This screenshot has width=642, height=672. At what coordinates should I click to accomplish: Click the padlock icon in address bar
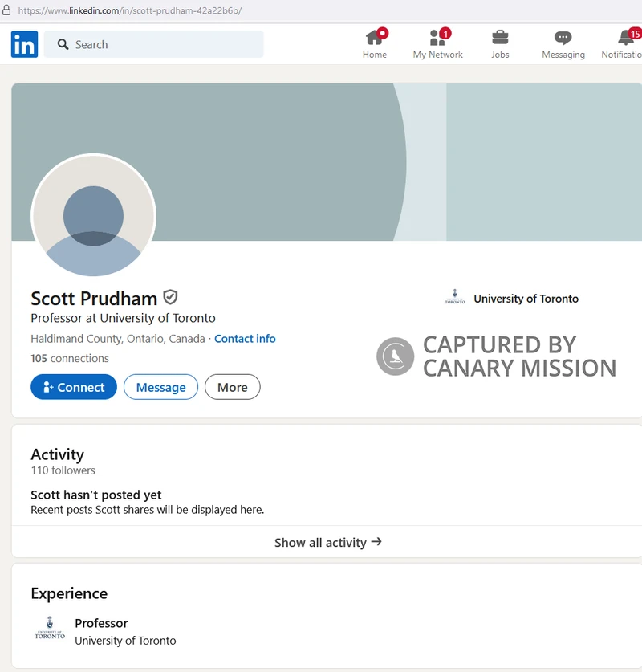(x=6, y=10)
